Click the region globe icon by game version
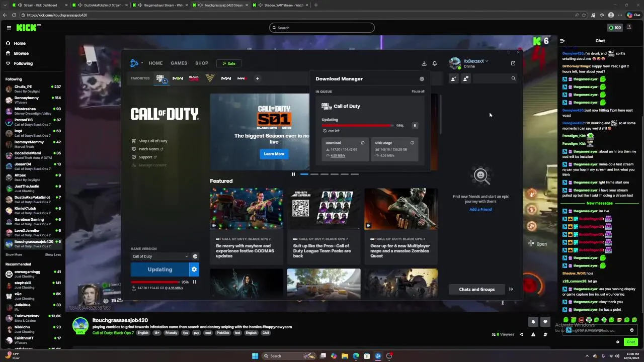Viewport: 644px width, 362px height. tap(195, 256)
